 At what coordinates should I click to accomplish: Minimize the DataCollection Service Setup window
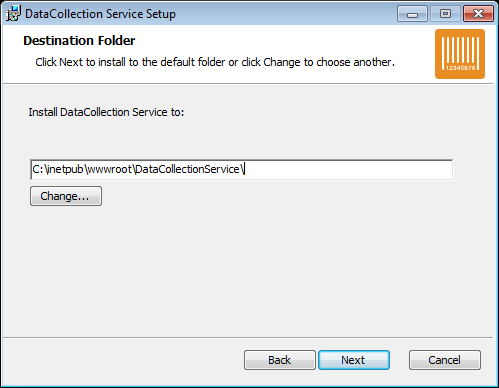tap(412, 14)
